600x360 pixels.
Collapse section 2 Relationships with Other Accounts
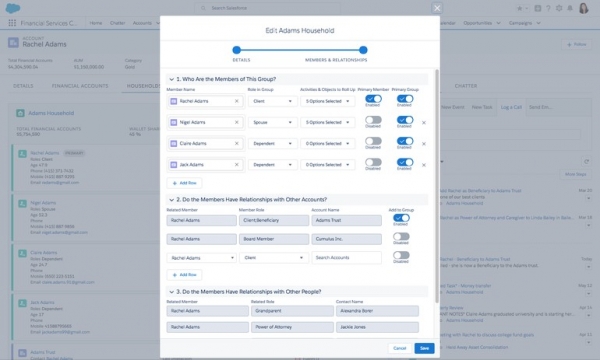172,200
